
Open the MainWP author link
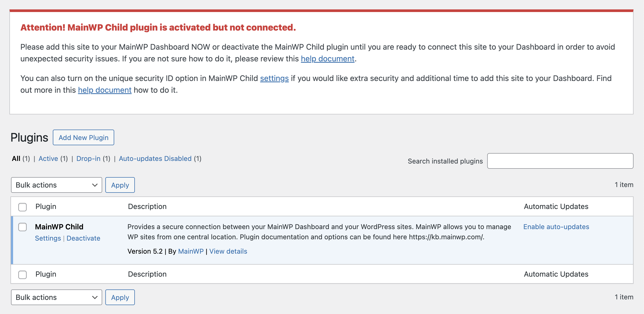[191, 251]
